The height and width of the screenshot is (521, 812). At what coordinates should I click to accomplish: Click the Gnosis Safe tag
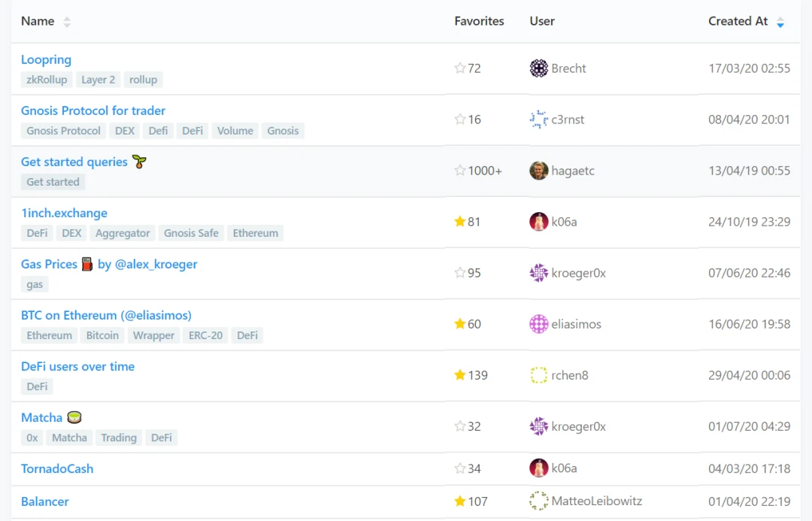(191, 233)
